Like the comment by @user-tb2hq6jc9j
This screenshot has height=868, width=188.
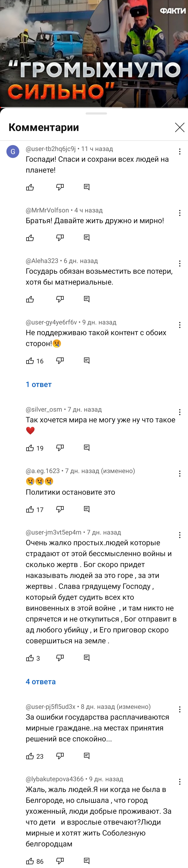tap(30, 187)
